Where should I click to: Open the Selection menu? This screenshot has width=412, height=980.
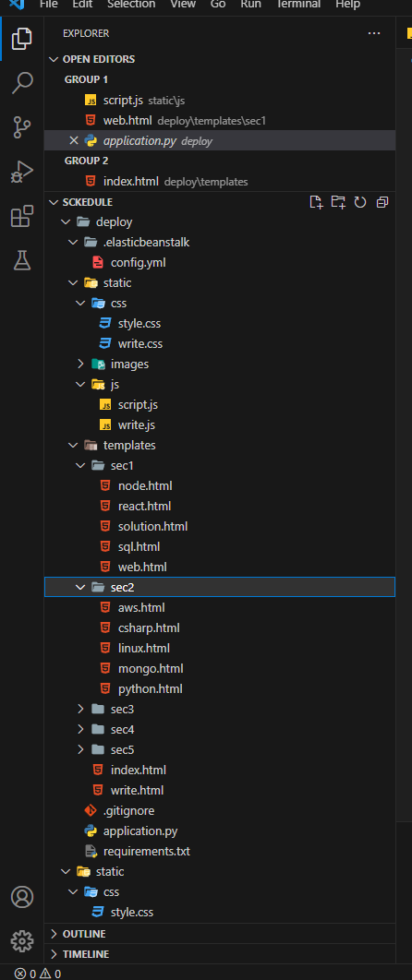click(x=131, y=5)
